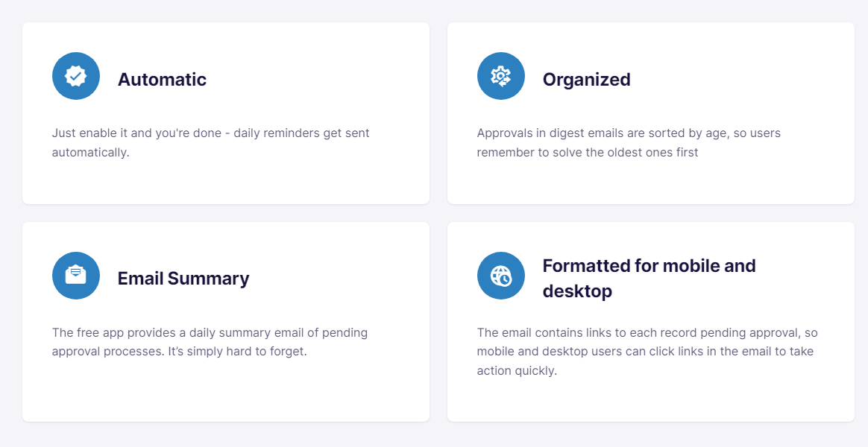Click the Organized gear icon

501,76
